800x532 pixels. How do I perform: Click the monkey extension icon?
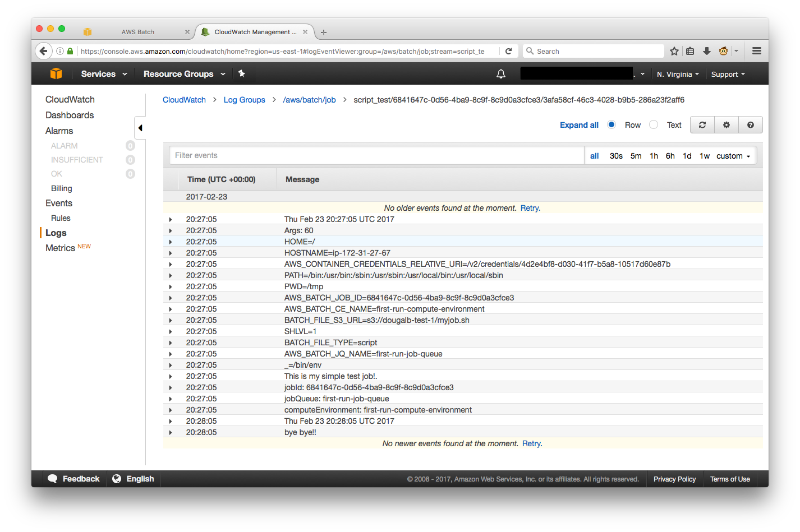click(x=723, y=51)
